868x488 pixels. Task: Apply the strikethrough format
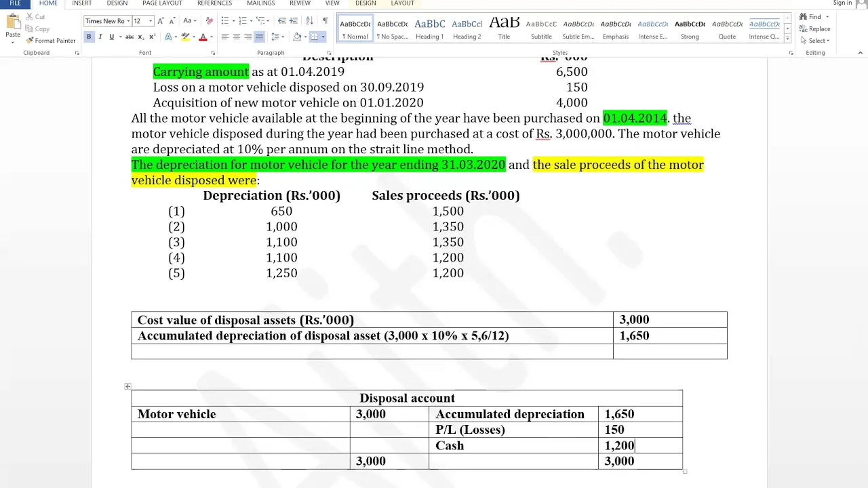(x=128, y=37)
